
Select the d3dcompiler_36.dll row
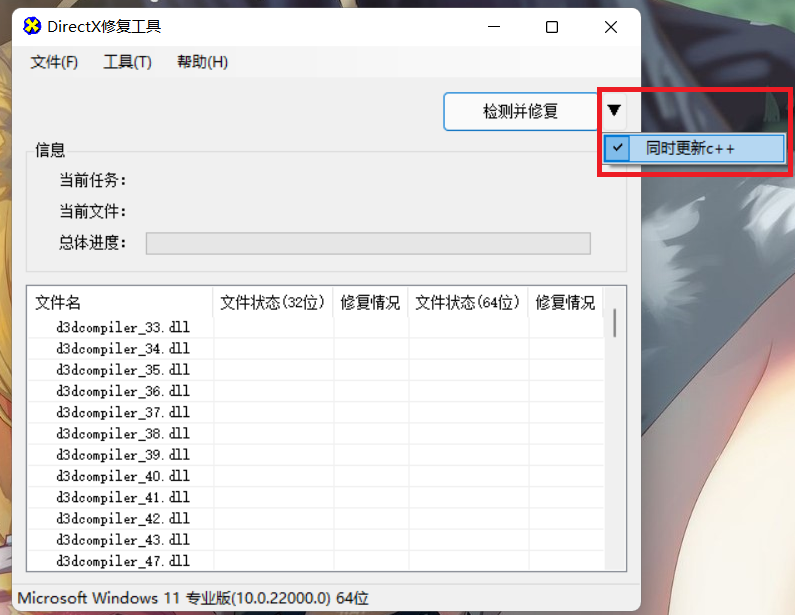click(x=123, y=391)
